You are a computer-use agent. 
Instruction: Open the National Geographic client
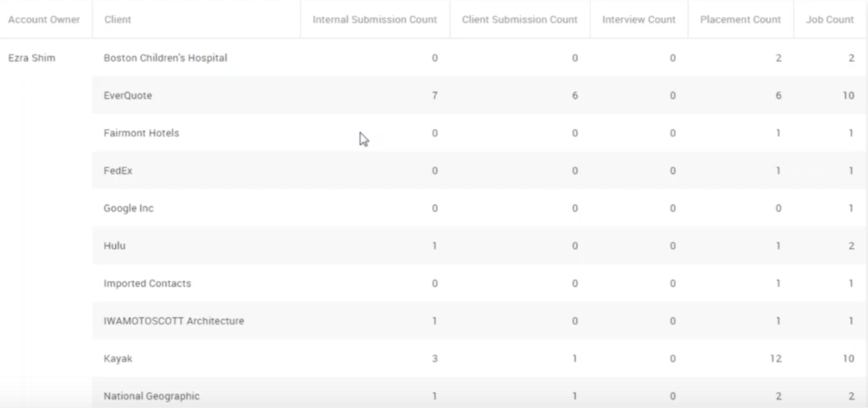pyautogui.click(x=152, y=396)
